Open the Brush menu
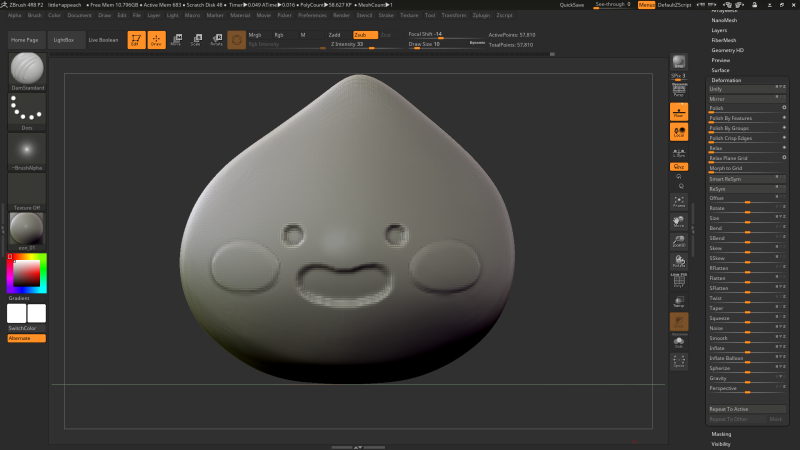 (35, 15)
